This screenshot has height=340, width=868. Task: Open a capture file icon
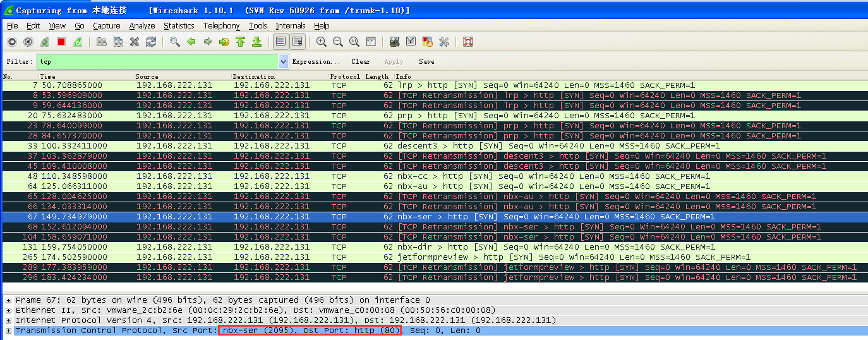[102, 42]
